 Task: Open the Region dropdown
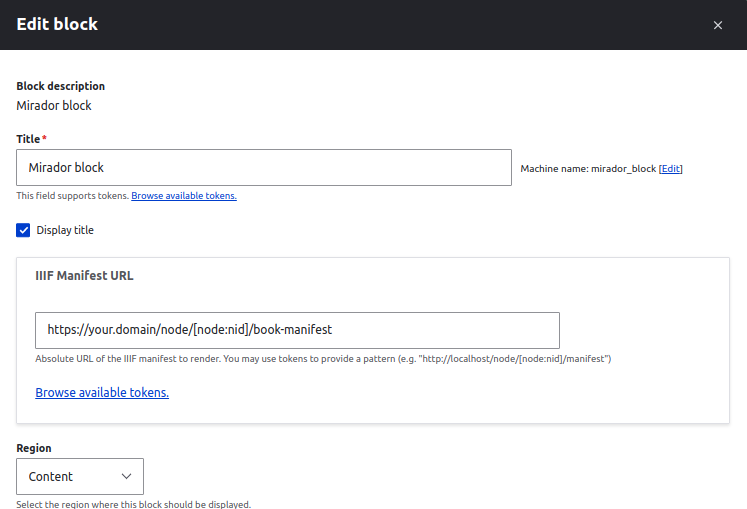point(80,476)
